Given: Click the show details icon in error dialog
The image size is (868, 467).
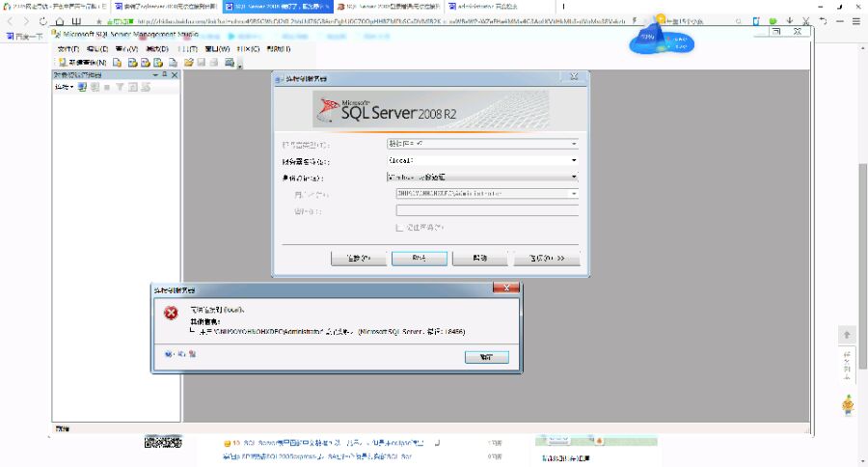Looking at the screenshot, I should tap(192, 354).
